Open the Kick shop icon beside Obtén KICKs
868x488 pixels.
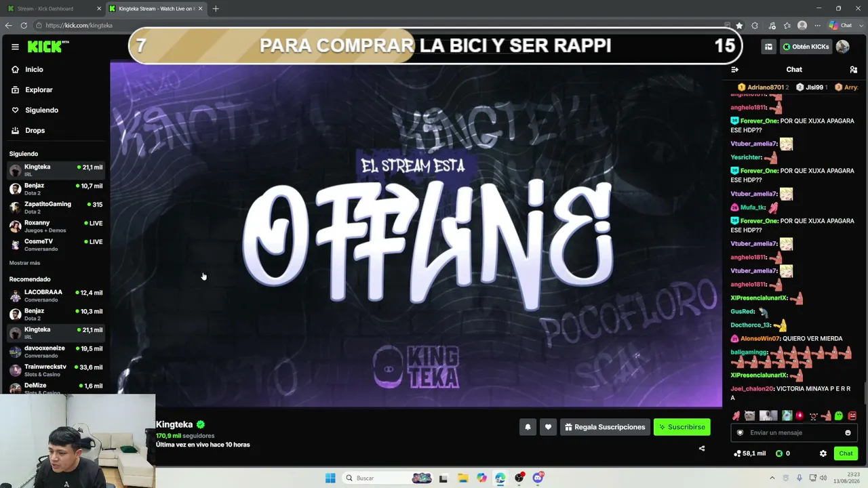(768, 47)
